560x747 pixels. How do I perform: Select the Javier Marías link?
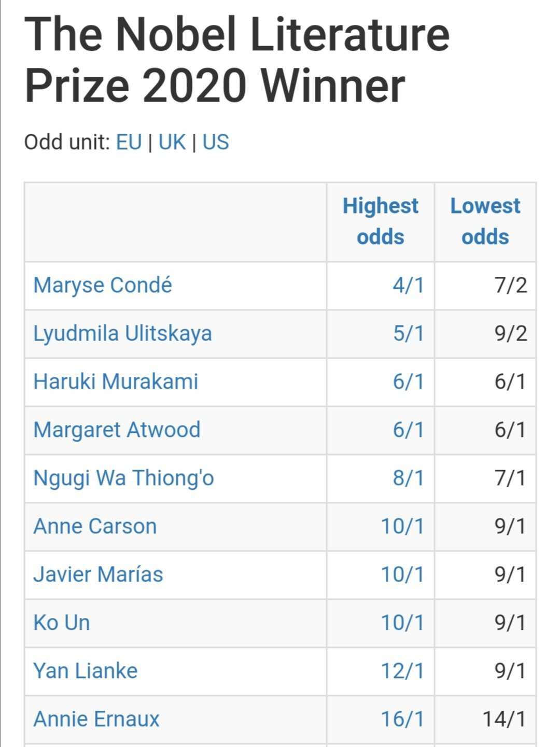click(x=98, y=575)
